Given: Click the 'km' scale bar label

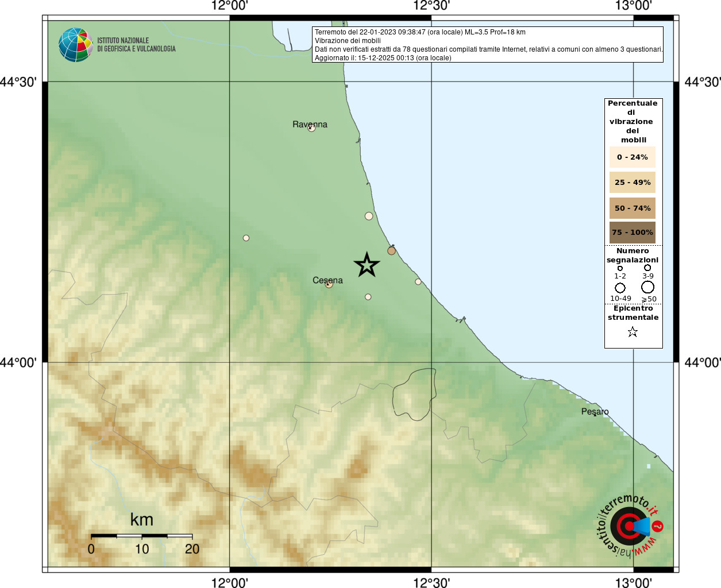Looking at the screenshot, I should pos(142,520).
